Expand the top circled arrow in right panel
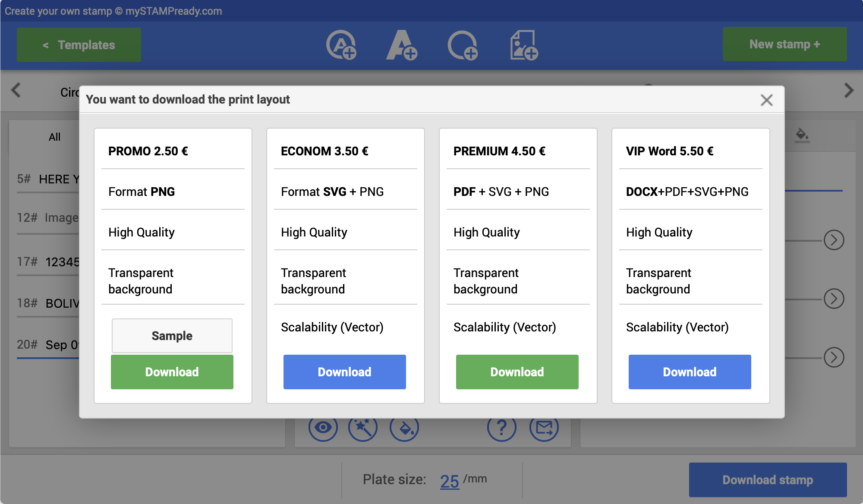Image resolution: width=863 pixels, height=504 pixels. coord(834,240)
